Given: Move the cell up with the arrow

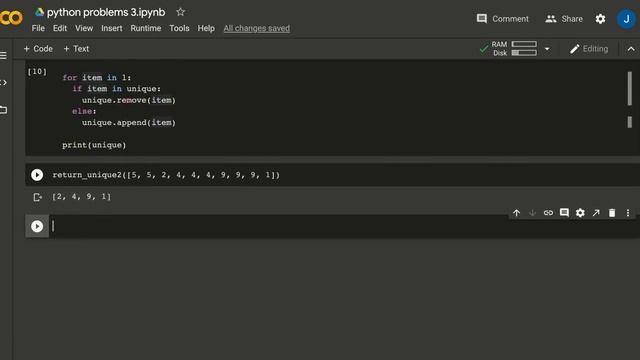Looking at the screenshot, I should click(x=516, y=213).
